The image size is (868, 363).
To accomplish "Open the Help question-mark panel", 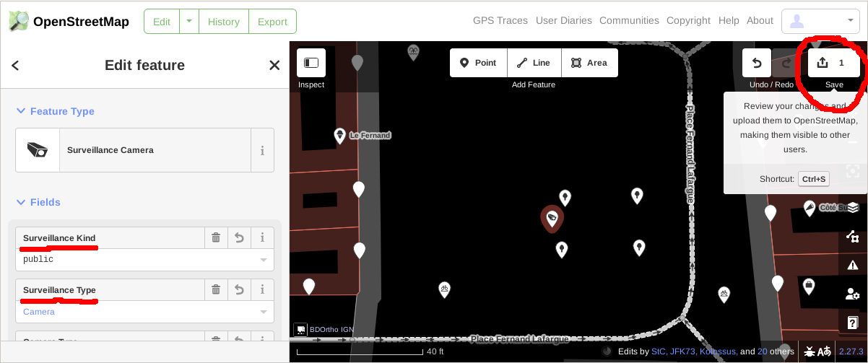I will [x=853, y=323].
